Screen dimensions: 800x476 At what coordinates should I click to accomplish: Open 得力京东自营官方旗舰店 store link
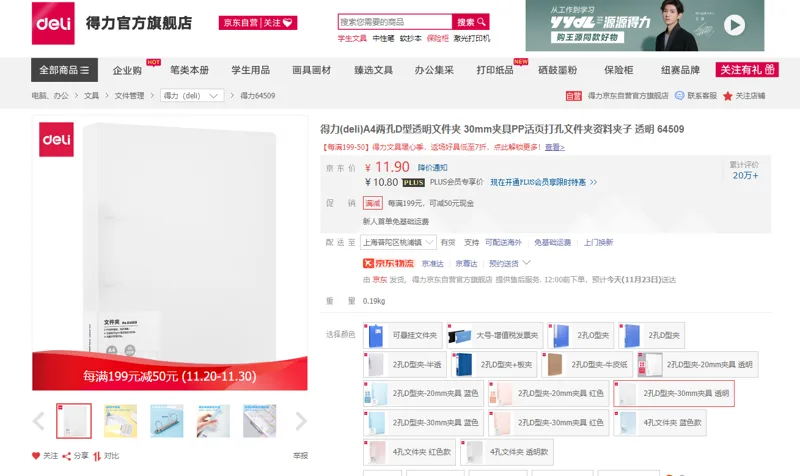click(x=628, y=95)
